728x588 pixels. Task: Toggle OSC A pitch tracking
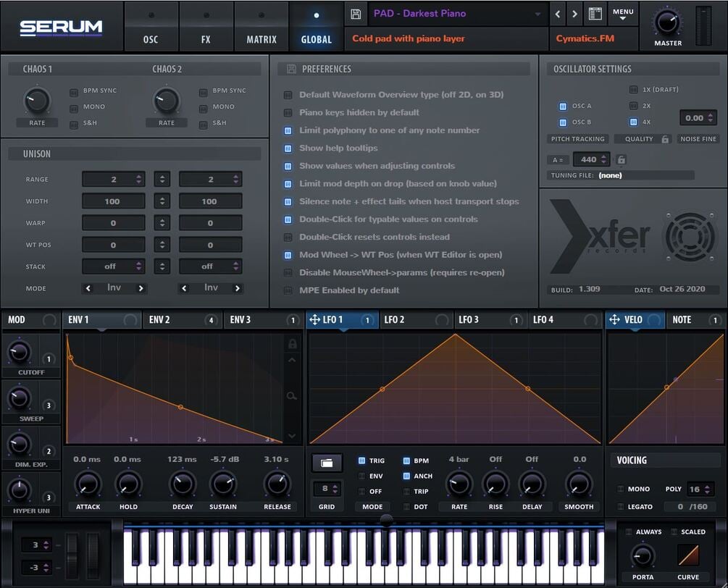[563, 106]
